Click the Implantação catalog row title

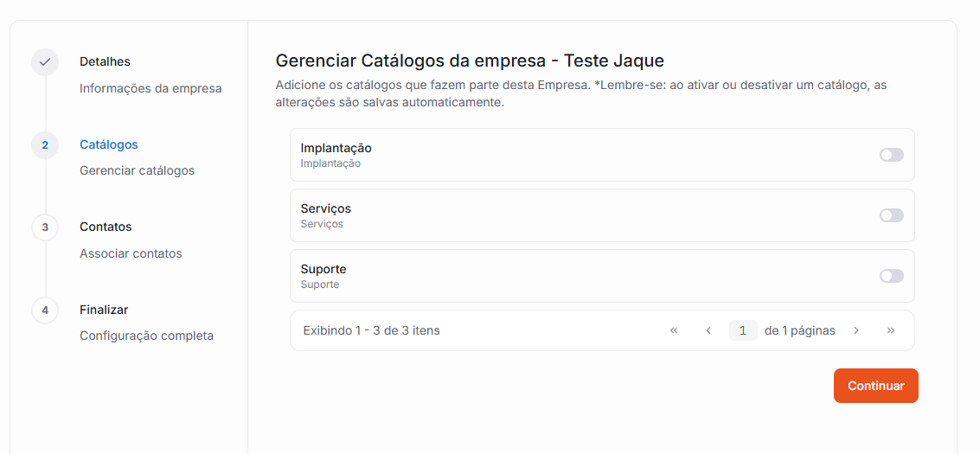click(336, 148)
